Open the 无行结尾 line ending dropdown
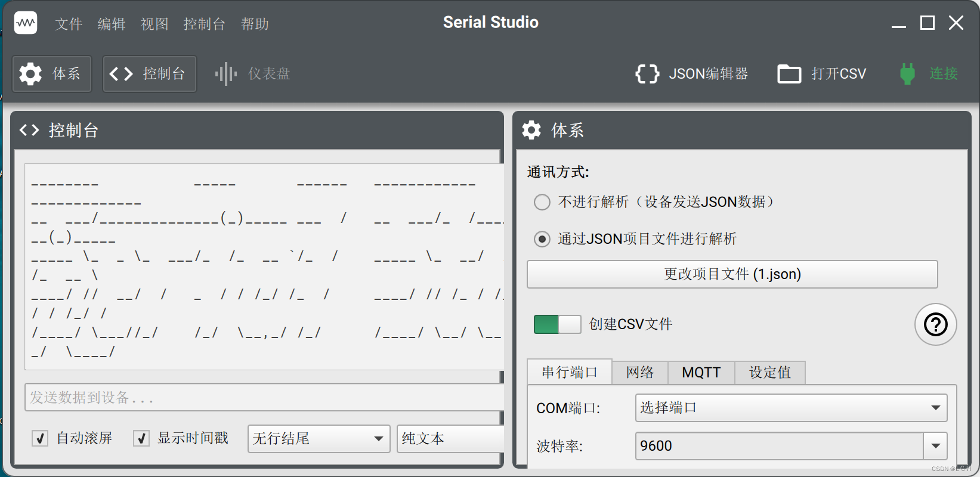 [x=319, y=439]
